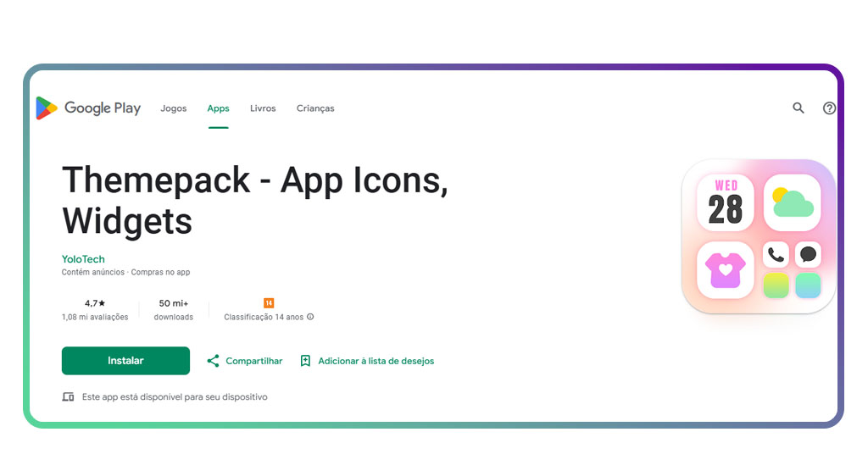
Task: Click the 50 mi+ downloads count
Action: pos(173,303)
